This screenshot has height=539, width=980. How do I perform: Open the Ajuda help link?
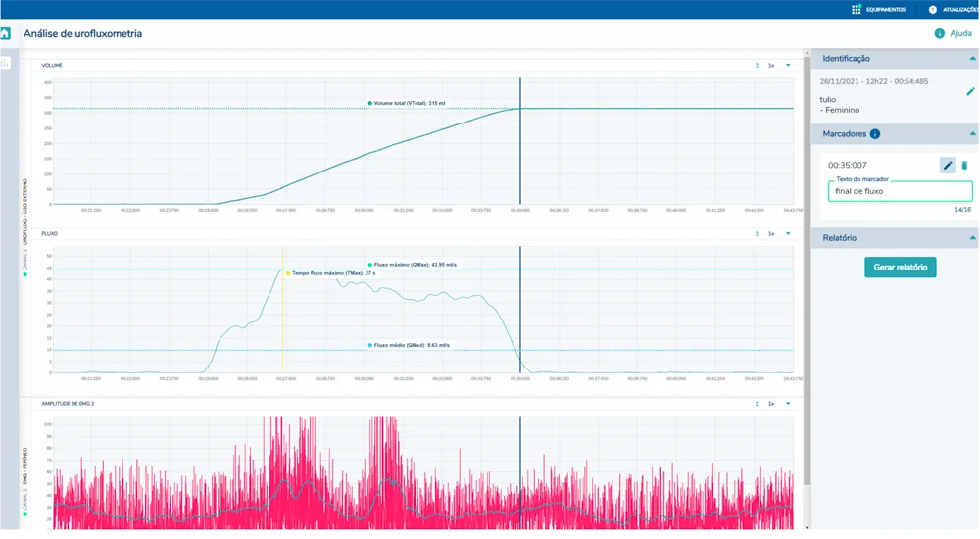(960, 33)
